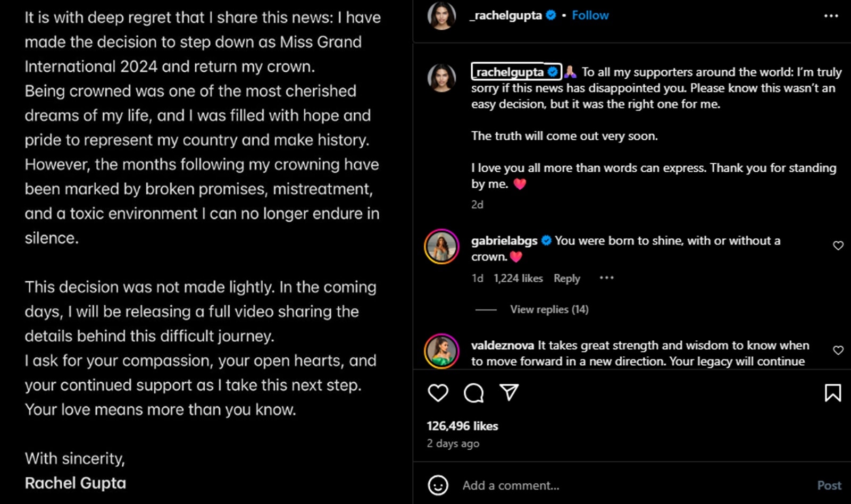This screenshot has width=851, height=504.
Task: Save the post with the bookmark icon
Action: (833, 393)
